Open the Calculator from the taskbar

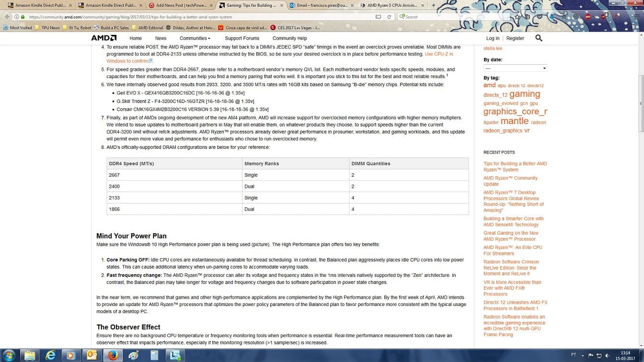pos(154,355)
